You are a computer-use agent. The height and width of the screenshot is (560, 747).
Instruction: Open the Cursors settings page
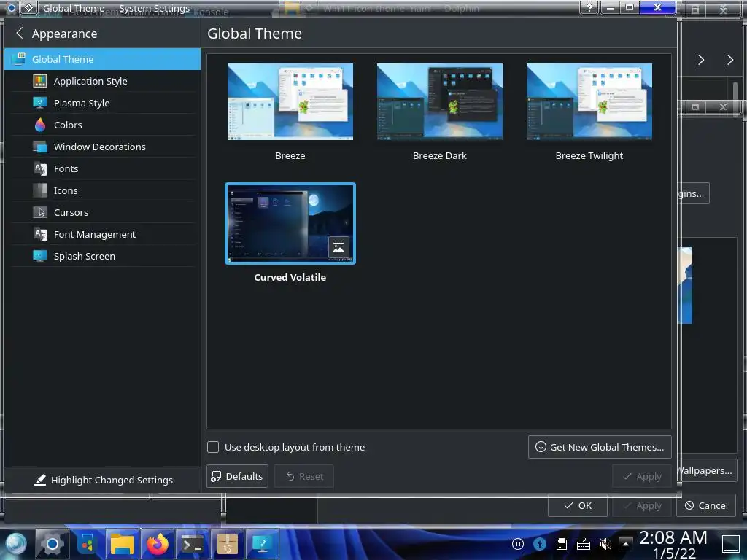click(x=102, y=212)
